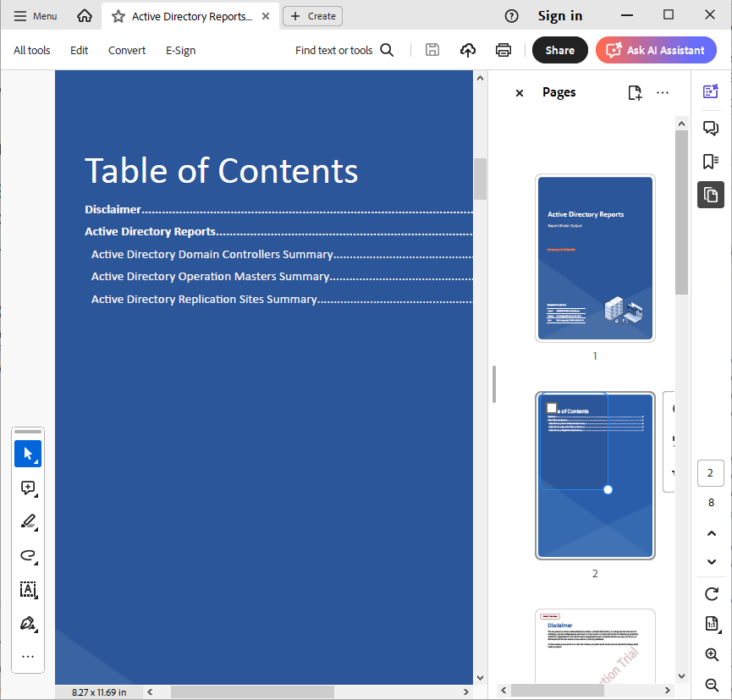Open the Edit menu

[x=79, y=51]
